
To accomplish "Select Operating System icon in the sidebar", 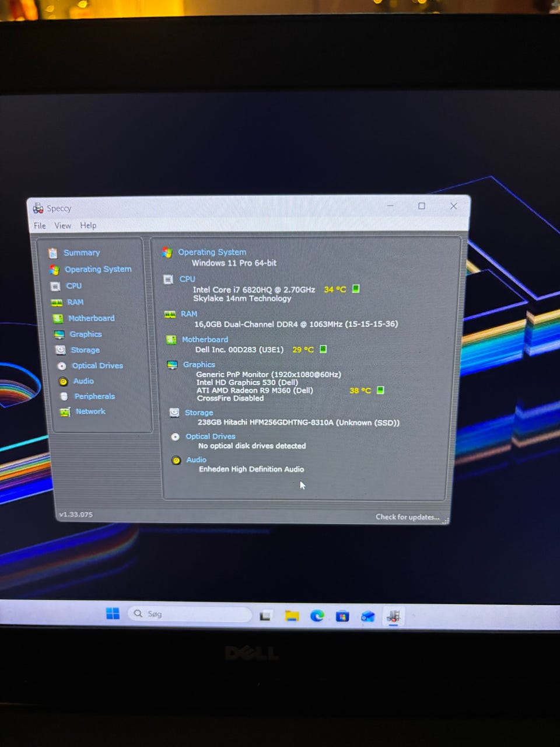I will (54, 270).
